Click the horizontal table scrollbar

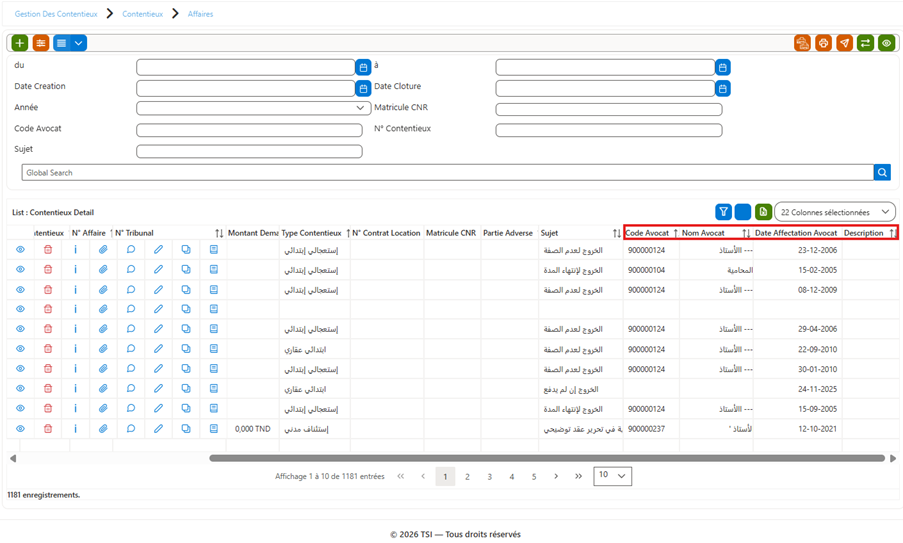pos(547,458)
